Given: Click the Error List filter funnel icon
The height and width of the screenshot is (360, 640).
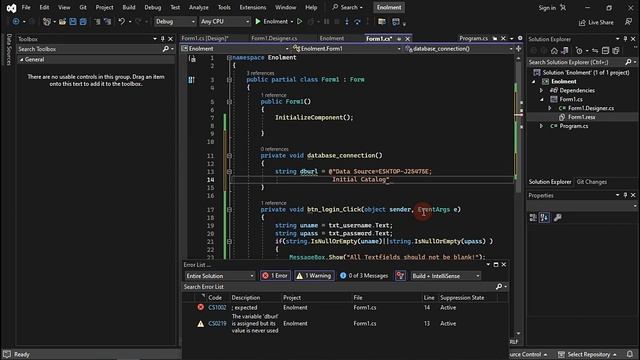Looking at the screenshot, I should tap(400, 276).
